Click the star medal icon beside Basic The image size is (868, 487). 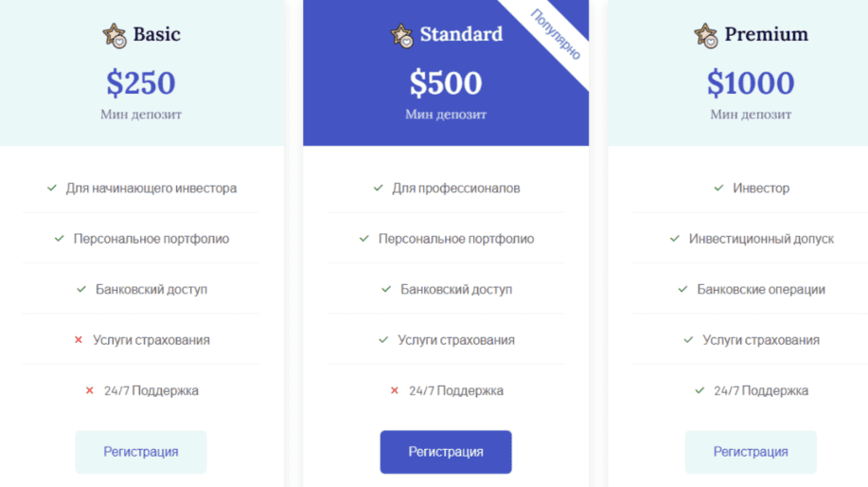(115, 35)
